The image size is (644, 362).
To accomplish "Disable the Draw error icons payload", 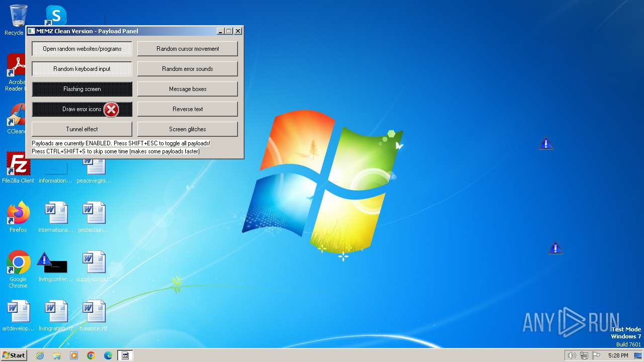I will pyautogui.click(x=82, y=109).
